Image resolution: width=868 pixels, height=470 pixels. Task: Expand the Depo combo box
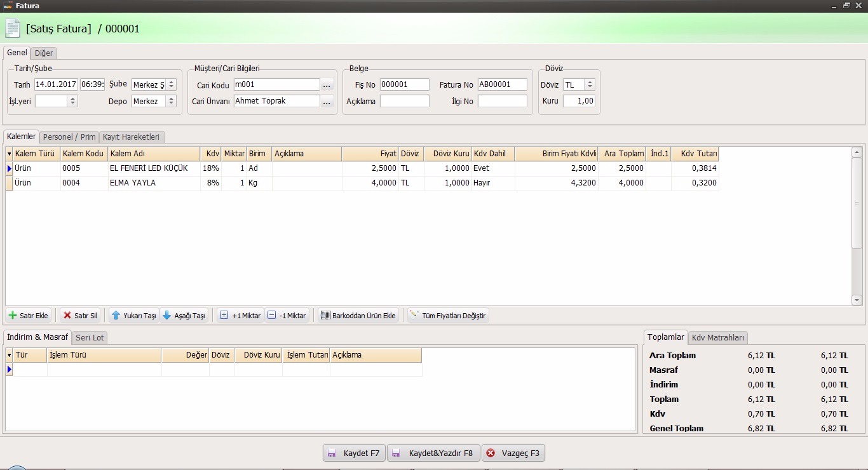pyautogui.click(x=171, y=101)
